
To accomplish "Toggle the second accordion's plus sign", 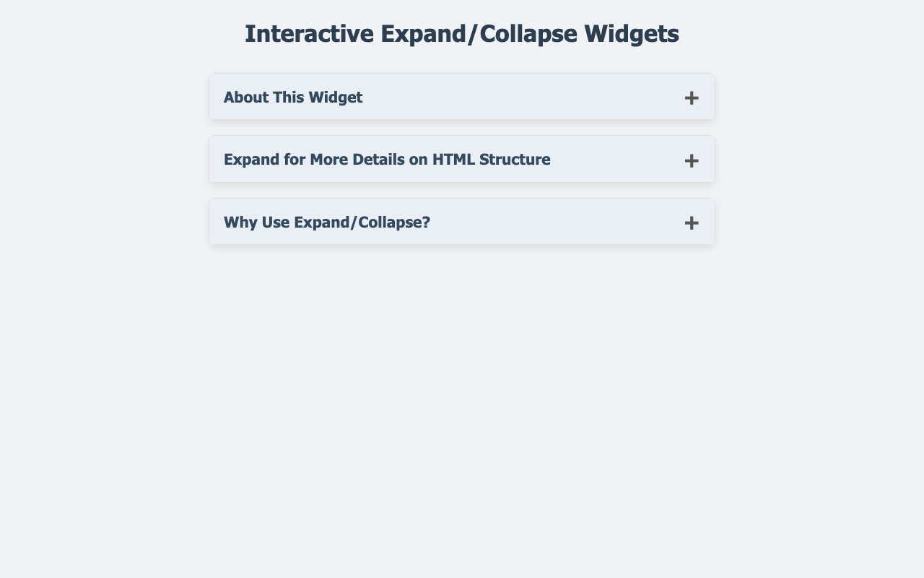I will point(692,160).
